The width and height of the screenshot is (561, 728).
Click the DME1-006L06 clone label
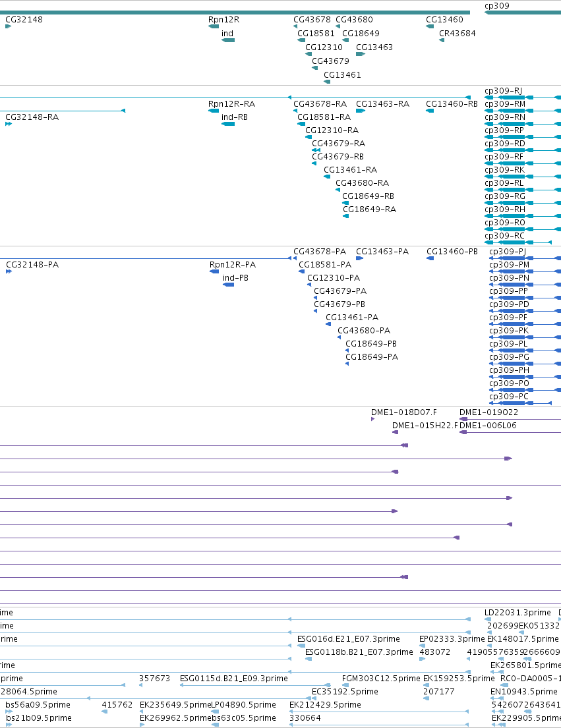488,426
